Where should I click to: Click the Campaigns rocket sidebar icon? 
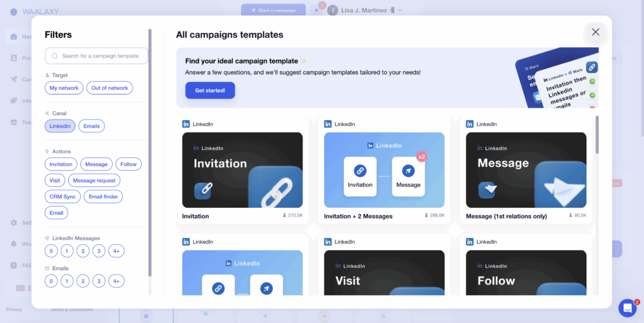pos(14,79)
